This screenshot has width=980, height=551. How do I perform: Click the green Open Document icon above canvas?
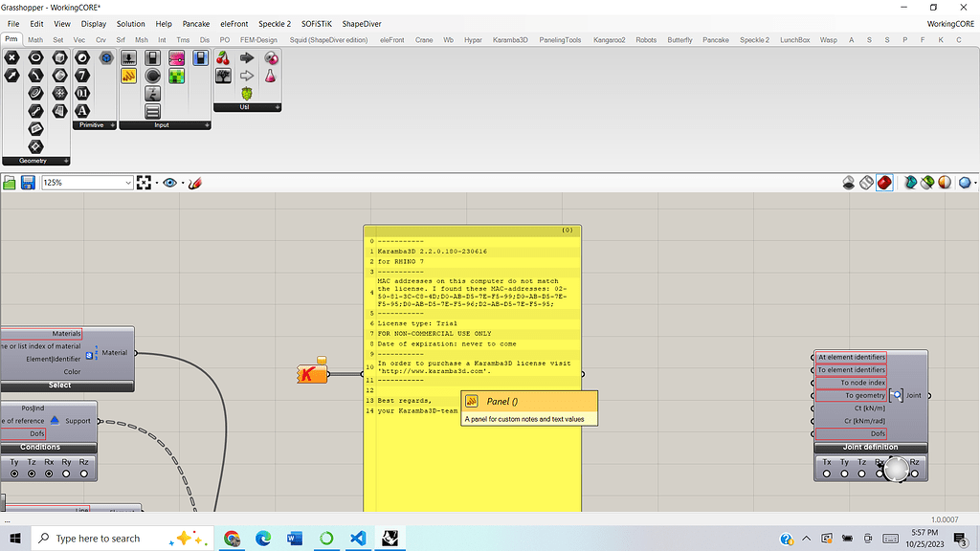click(x=10, y=182)
